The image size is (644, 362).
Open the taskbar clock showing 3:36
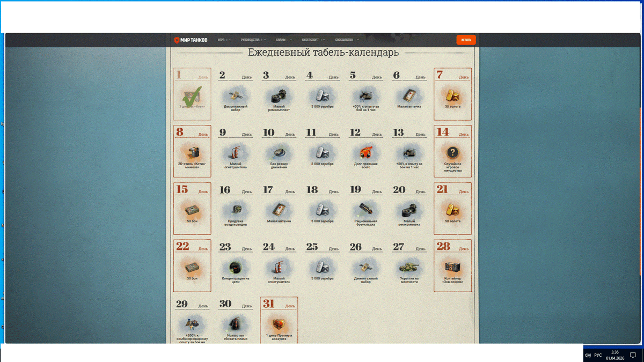click(614, 355)
